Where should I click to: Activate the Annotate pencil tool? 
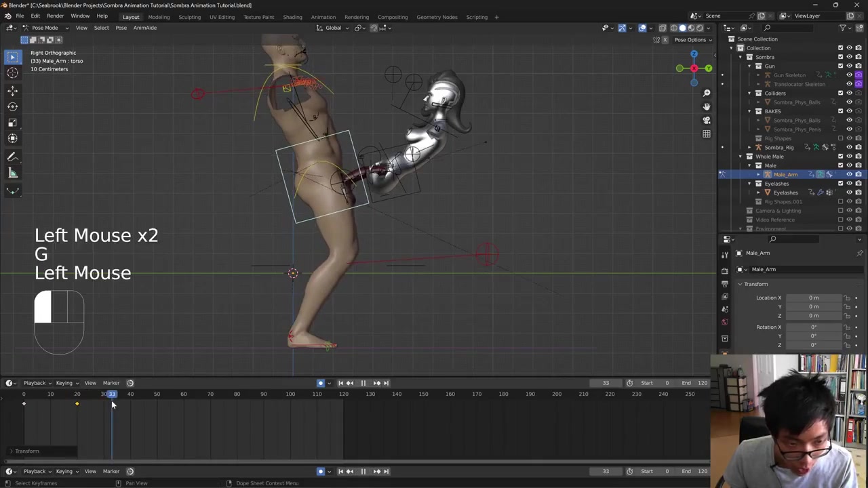click(x=12, y=157)
